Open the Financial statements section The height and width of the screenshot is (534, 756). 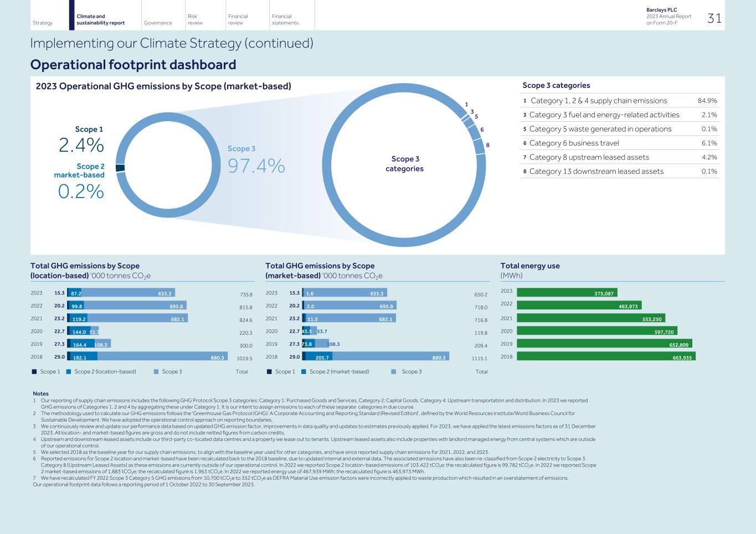pos(284,18)
